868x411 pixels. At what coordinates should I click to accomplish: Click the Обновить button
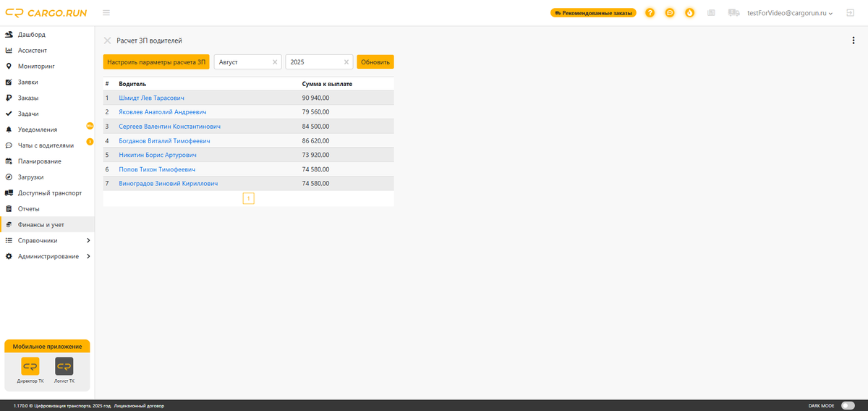tap(375, 62)
